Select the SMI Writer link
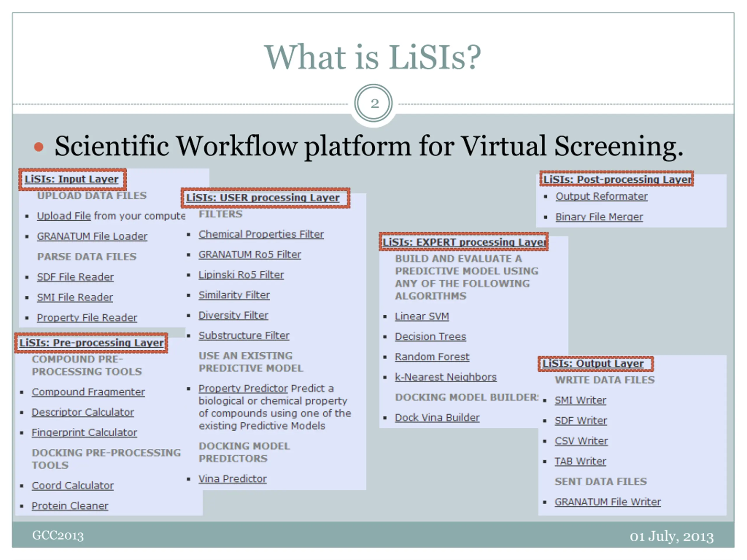747x560 pixels. tap(580, 400)
